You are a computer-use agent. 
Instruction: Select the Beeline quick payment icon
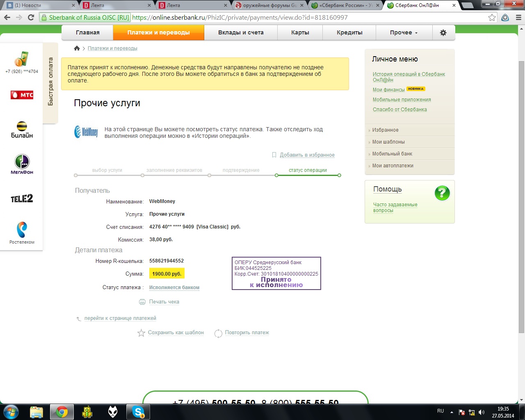point(22,129)
